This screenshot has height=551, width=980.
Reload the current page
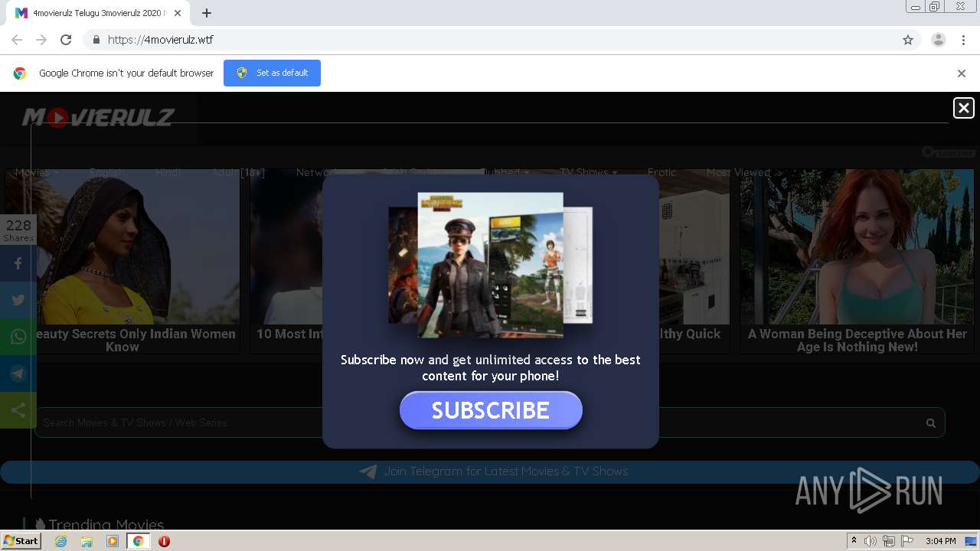click(66, 40)
